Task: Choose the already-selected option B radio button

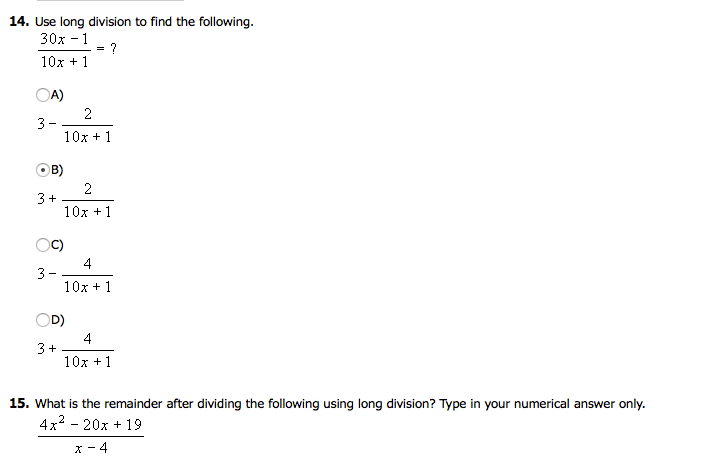Action: 43,170
